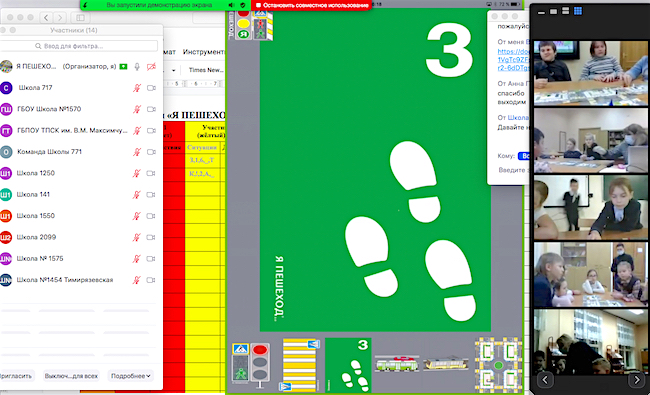Click the camera icon for Школа № 1575
Image resolution: width=650 pixels, height=395 pixels.
151,259
